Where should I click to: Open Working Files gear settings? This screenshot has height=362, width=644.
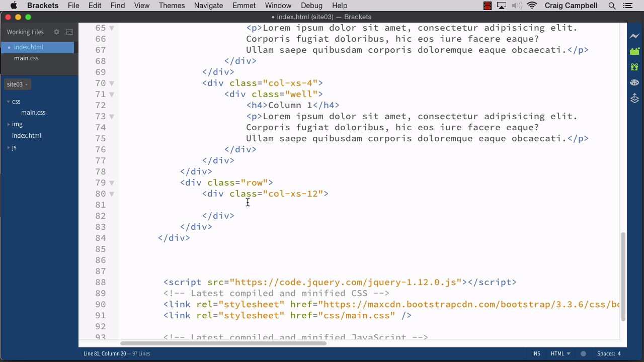pos(56,32)
